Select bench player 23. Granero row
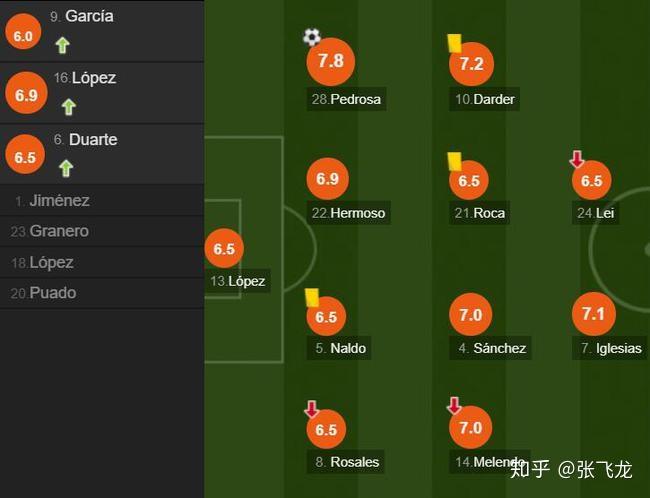The width and height of the screenshot is (650, 498). pos(102,231)
